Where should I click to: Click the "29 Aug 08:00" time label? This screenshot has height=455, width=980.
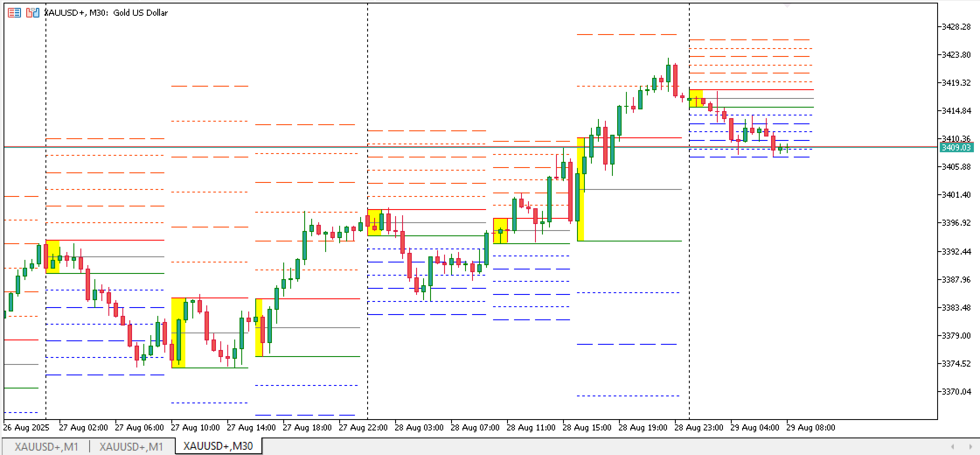click(x=810, y=428)
